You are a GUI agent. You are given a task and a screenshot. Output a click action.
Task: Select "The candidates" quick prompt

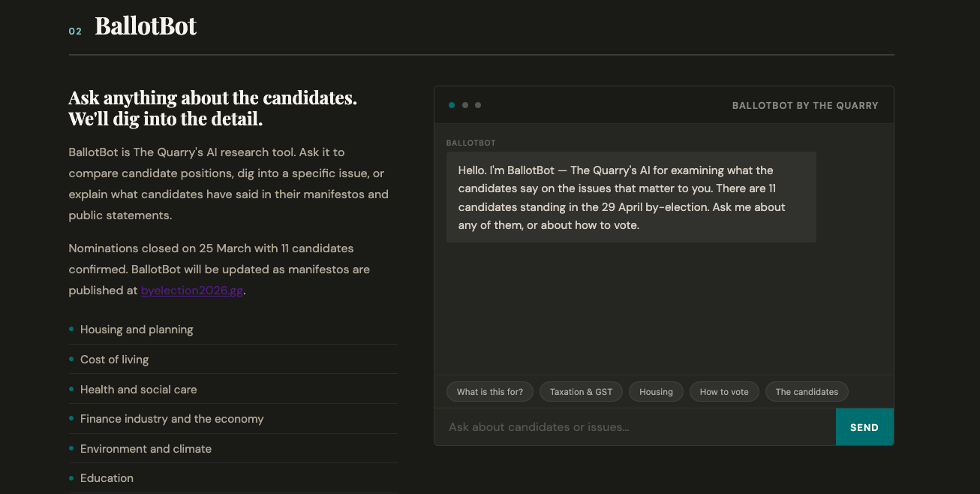click(807, 392)
